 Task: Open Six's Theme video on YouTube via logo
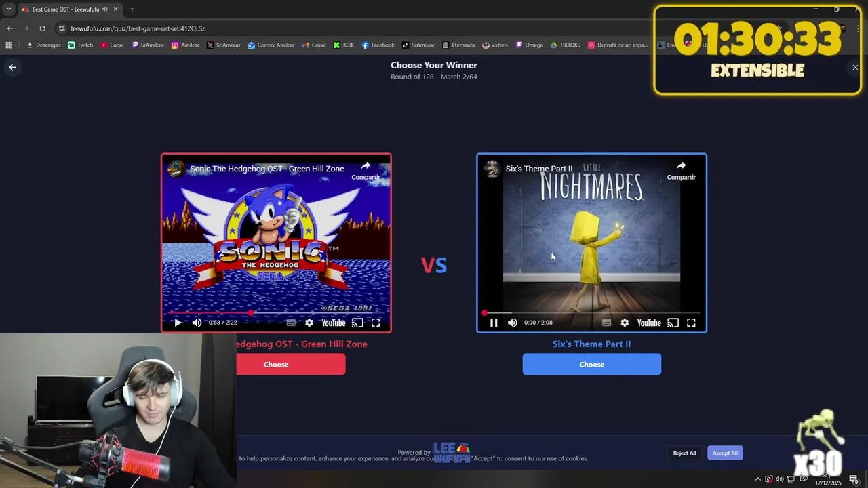coord(649,323)
